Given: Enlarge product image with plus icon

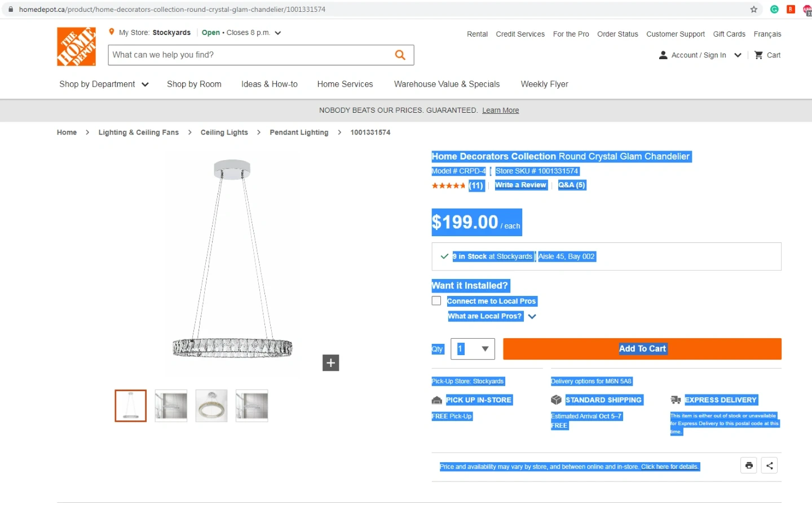Looking at the screenshot, I should click(330, 363).
